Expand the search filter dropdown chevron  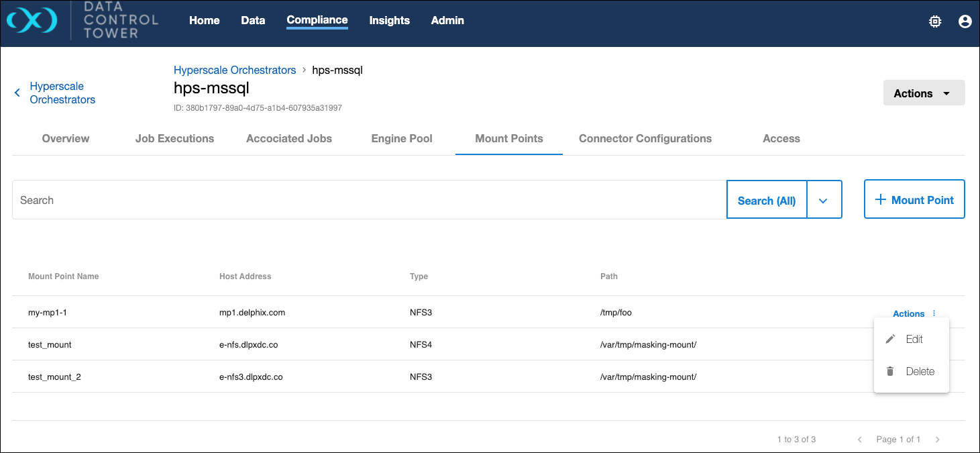coord(824,200)
